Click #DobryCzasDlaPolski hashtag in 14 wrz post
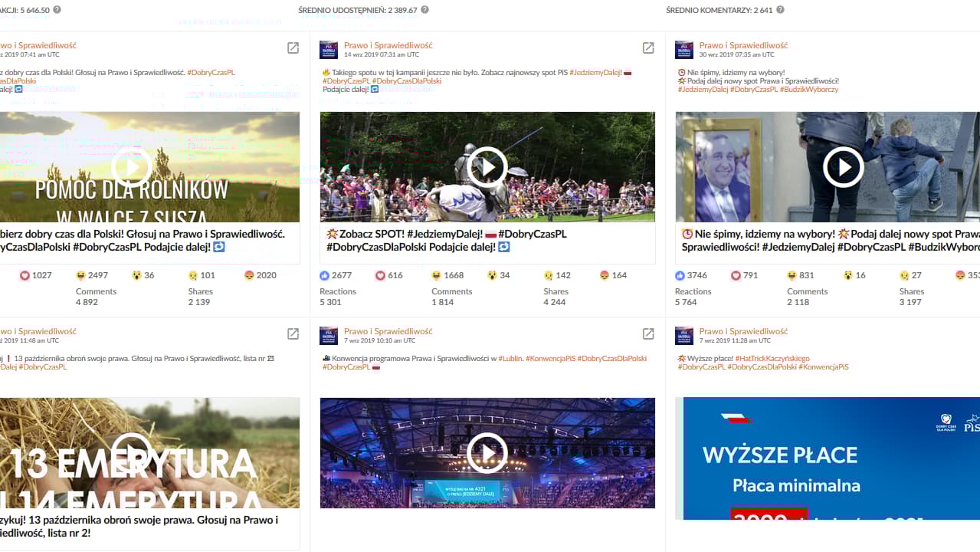The height and width of the screenshot is (552, 980). (x=407, y=81)
